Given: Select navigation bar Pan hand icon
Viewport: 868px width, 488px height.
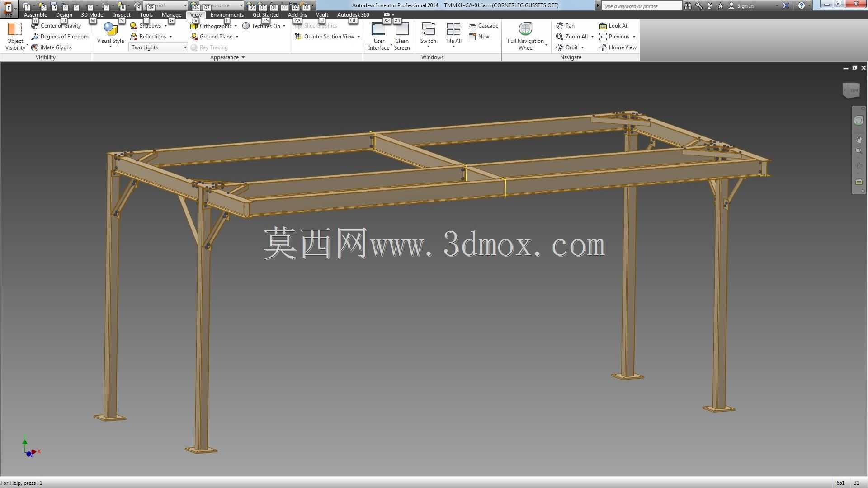Looking at the screenshot, I should tap(859, 140).
